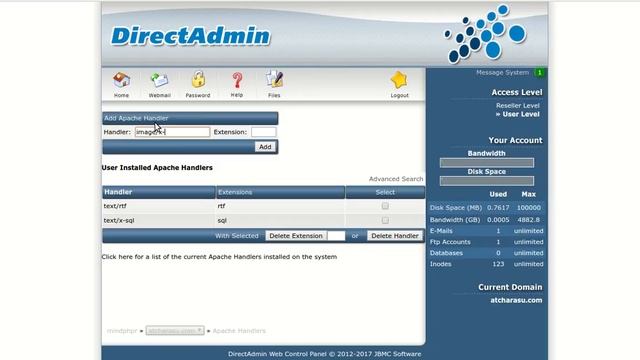Click the Delete Handler button
This screenshot has width=640, height=360.
point(395,236)
